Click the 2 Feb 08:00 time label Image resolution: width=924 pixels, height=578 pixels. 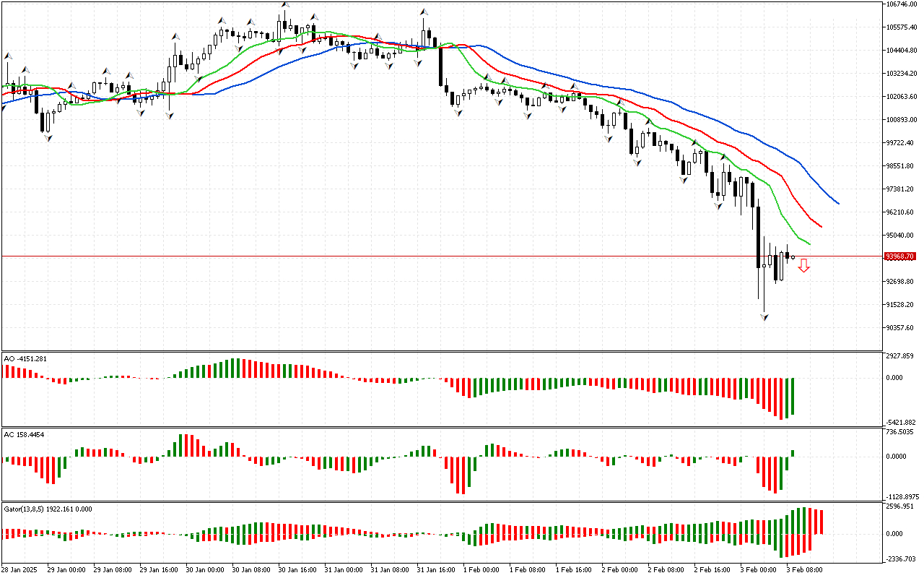666,570
